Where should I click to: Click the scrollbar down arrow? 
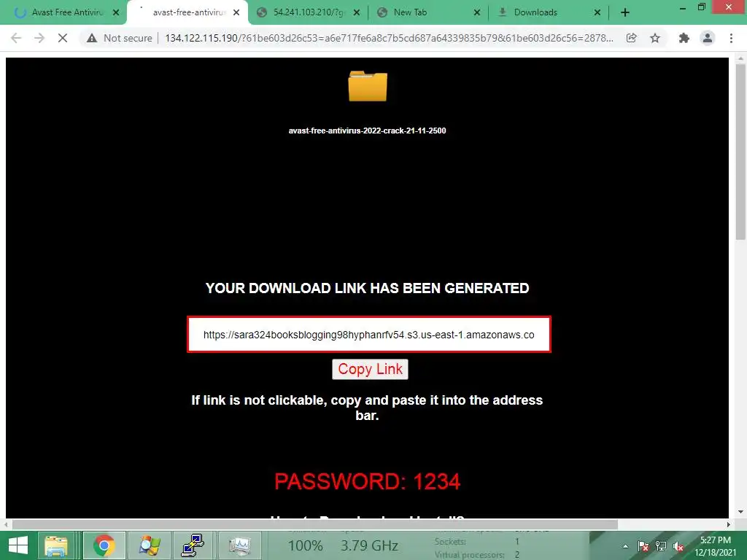(x=741, y=512)
